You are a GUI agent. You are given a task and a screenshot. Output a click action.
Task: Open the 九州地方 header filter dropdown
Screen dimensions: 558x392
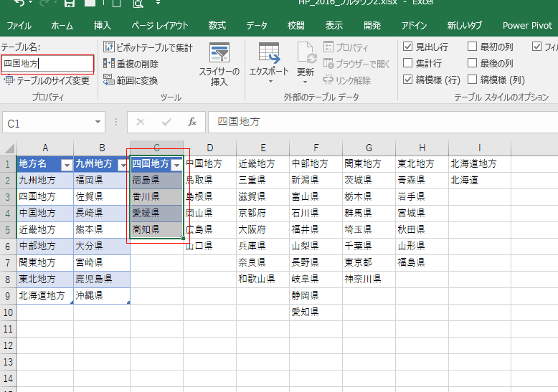click(x=120, y=165)
